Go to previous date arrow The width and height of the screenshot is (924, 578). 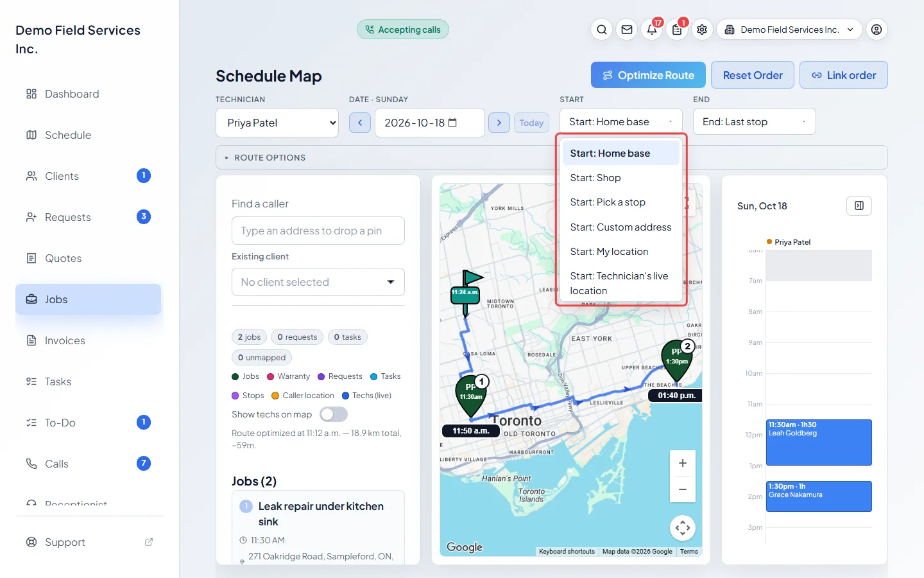[x=360, y=123]
